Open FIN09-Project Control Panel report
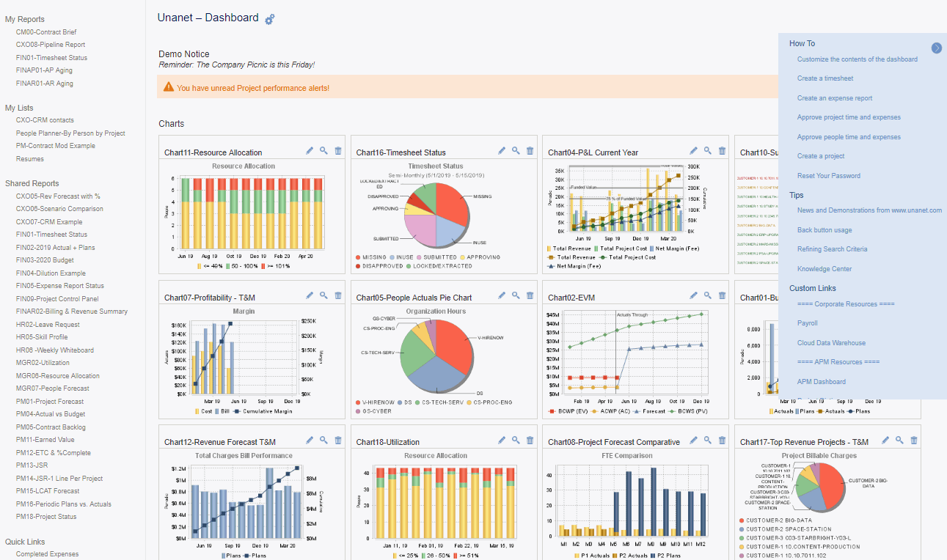The width and height of the screenshot is (947, 560). point(57,299)
